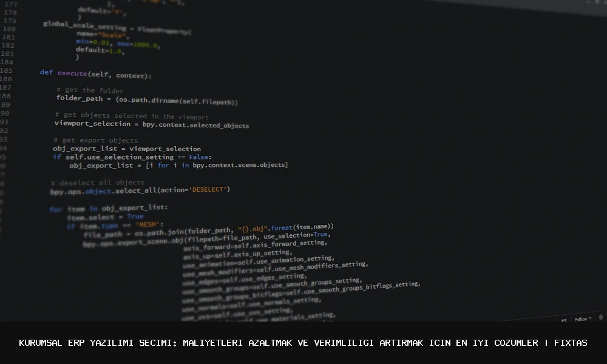The width and height of the screenshot is (607, 364).
Task: Click the 'use_mesh_modifiers=self.use_mesh_modifiers_setting,' line
Action: 275,269
